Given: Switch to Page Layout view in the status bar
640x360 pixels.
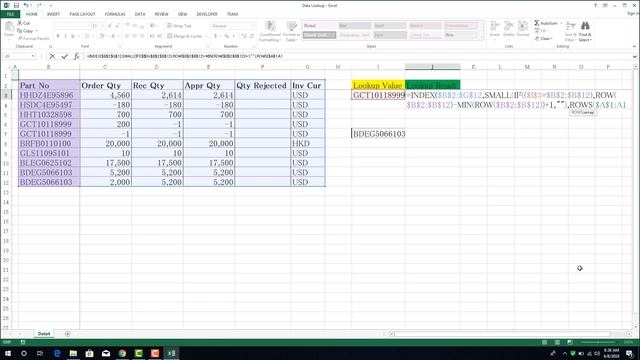Looking at the screenshot, I should [x=557, y=342].
